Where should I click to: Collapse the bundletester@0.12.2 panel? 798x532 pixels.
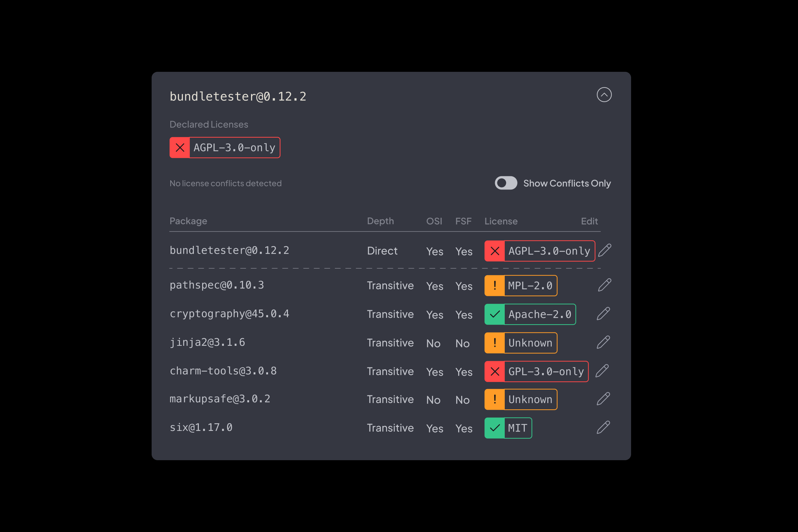(x=604, y=95)
